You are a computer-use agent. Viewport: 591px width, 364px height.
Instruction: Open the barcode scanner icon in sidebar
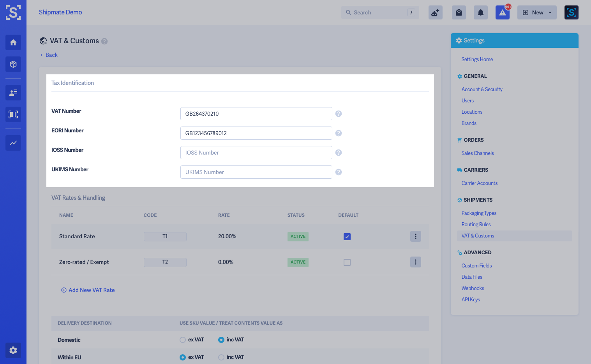coord(13,114)
